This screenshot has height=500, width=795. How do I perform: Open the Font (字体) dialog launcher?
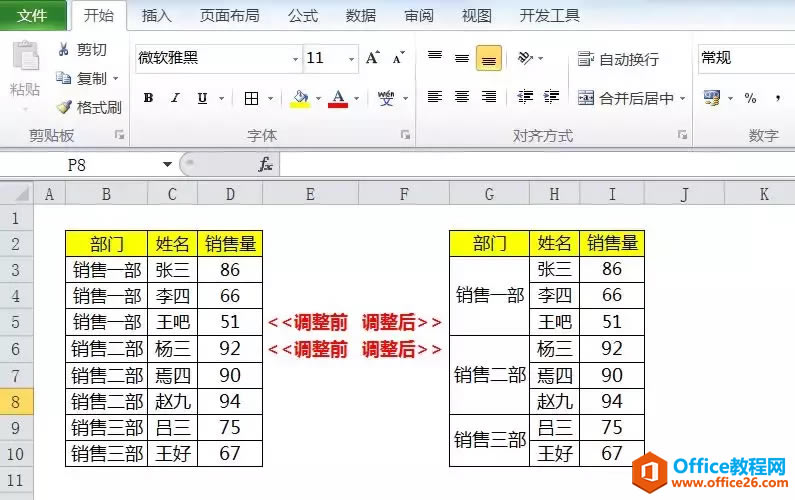[x=405, y=134]
